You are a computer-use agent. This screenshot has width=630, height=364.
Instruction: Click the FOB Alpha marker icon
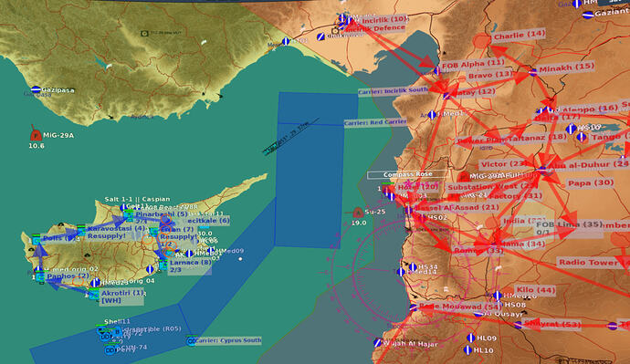coord(437,71)
